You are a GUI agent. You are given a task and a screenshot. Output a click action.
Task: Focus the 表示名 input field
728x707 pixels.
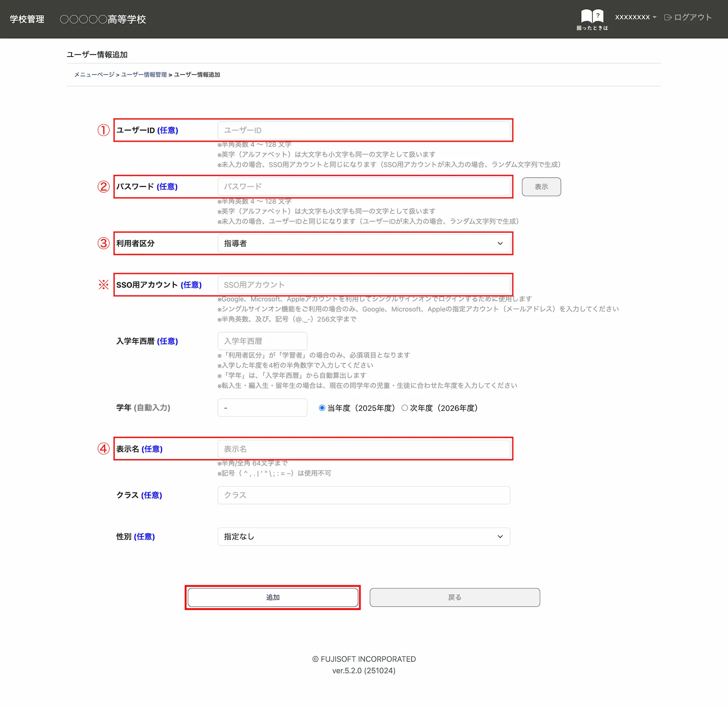tap(363, 449)
